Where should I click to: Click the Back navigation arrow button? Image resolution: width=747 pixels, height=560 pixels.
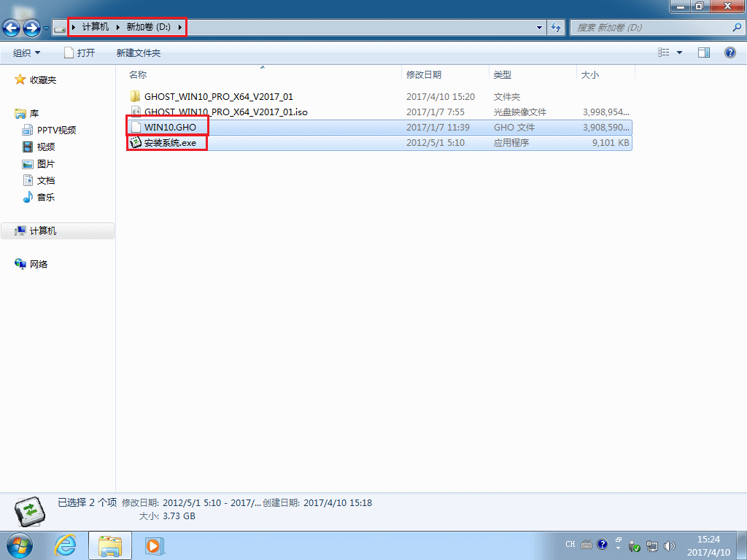pos(12,28)
